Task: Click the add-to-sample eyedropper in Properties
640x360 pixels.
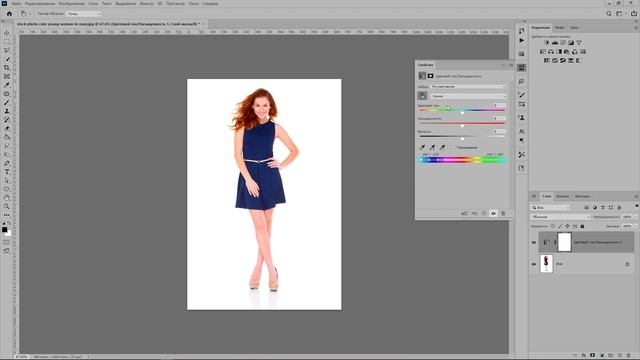Action: click(x=432, y=147)
